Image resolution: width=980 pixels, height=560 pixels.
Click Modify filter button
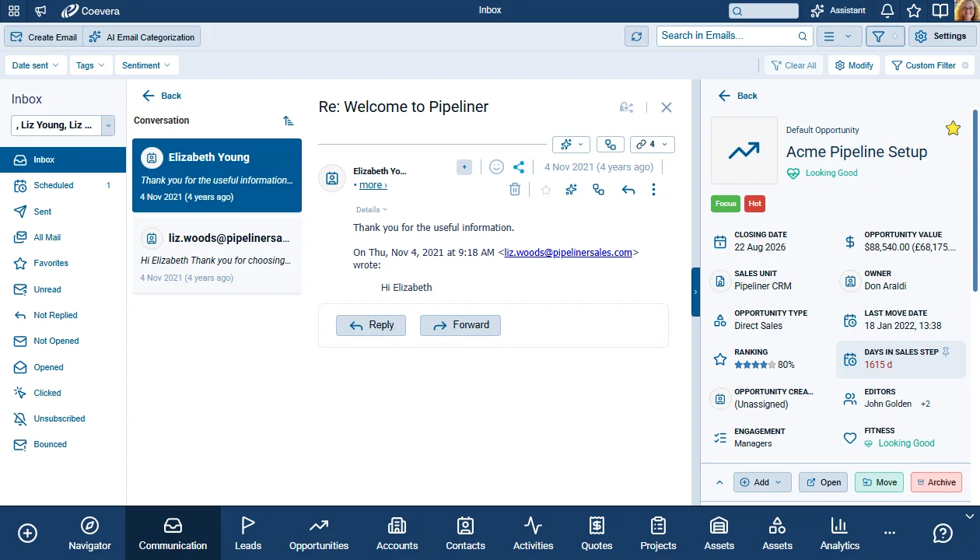854,65
